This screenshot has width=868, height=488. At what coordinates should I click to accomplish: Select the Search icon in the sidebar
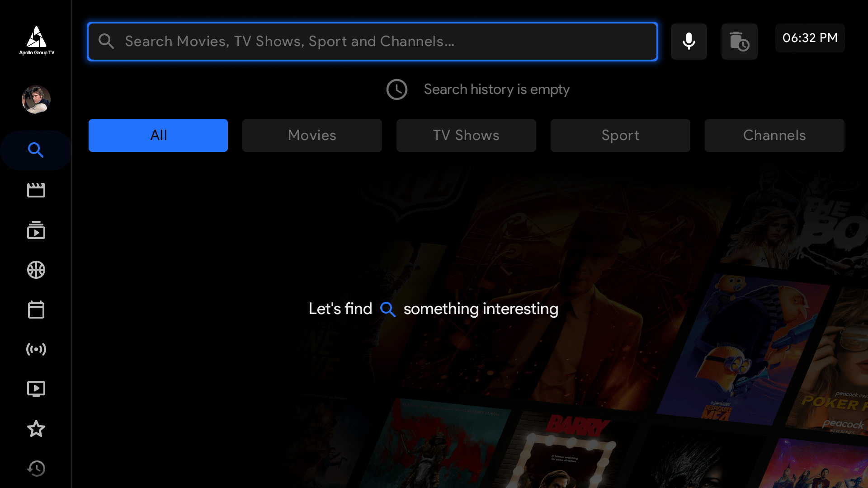click(x=36, y=150)
